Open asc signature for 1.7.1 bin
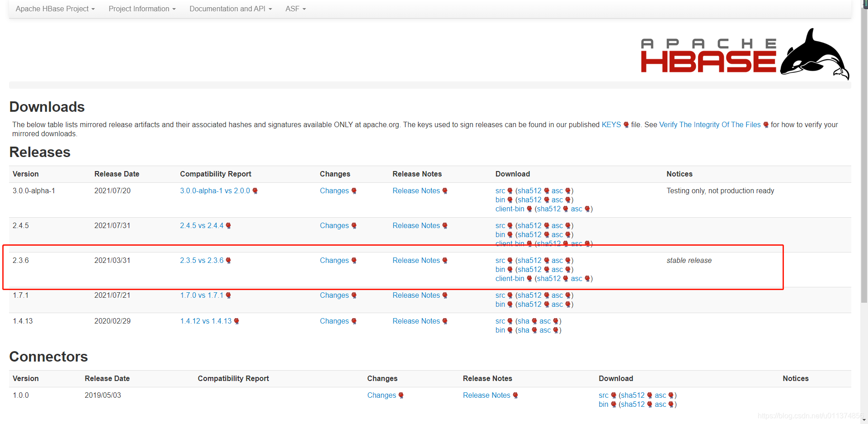 click(x=557, y=304)
